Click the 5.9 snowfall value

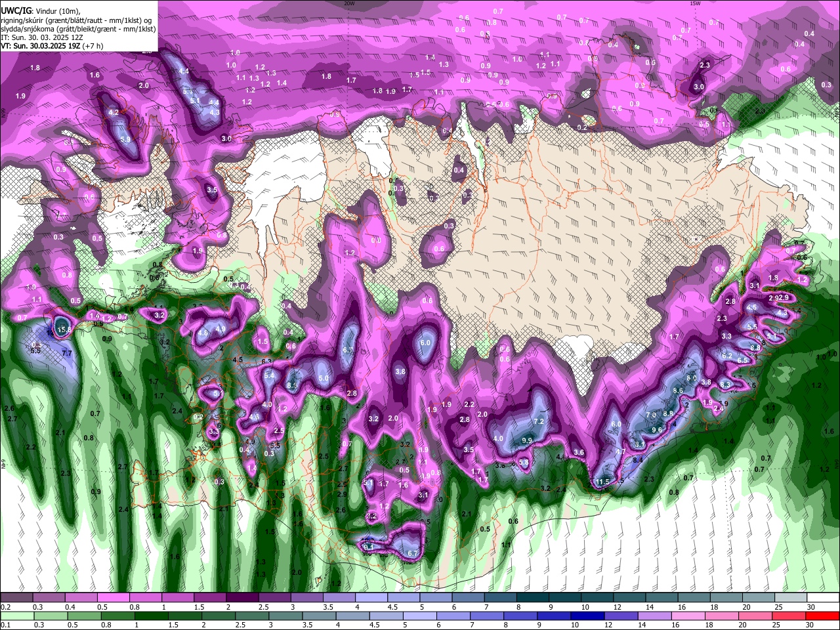click(125, 139)
